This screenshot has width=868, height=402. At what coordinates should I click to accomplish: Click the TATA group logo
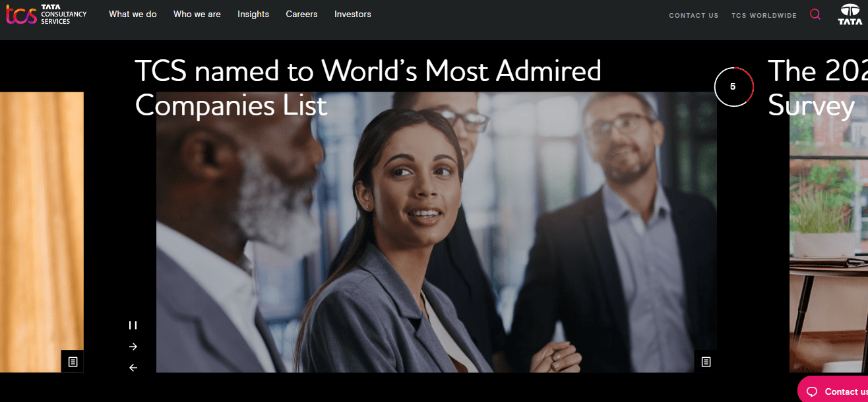[x=850, y=14]
